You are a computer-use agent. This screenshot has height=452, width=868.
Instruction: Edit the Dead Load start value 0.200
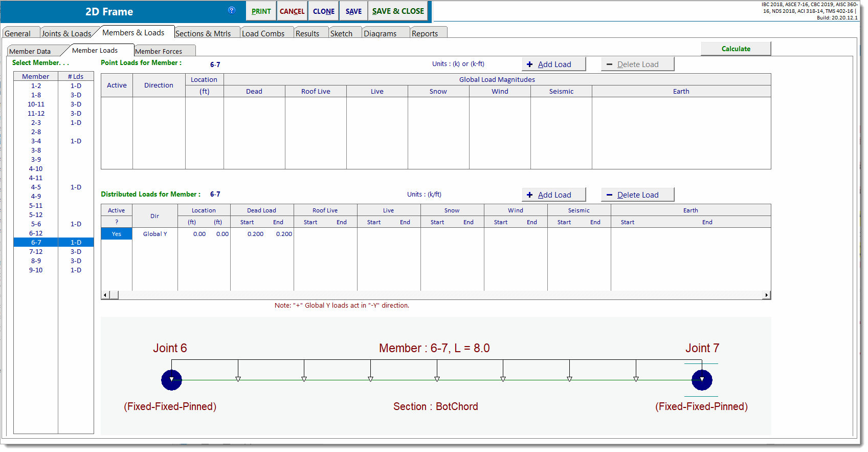255,234
